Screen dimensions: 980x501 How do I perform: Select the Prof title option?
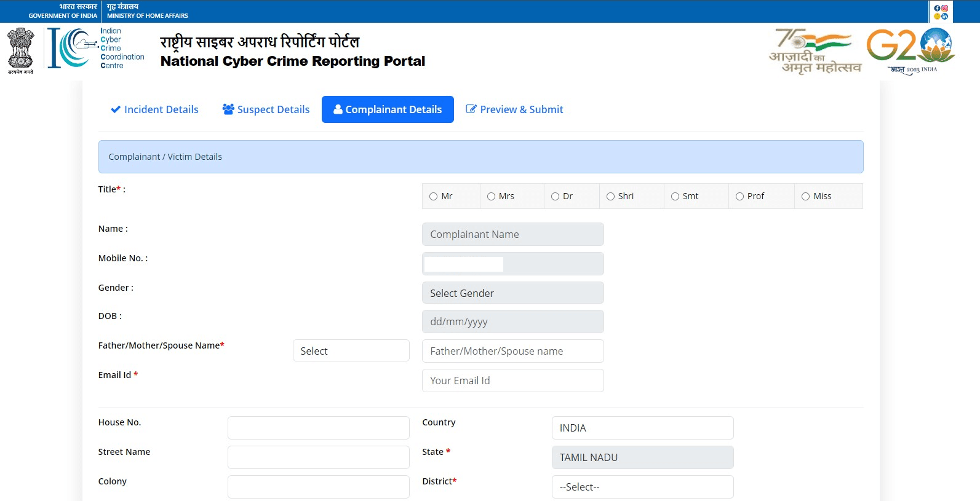coord(739,197)
